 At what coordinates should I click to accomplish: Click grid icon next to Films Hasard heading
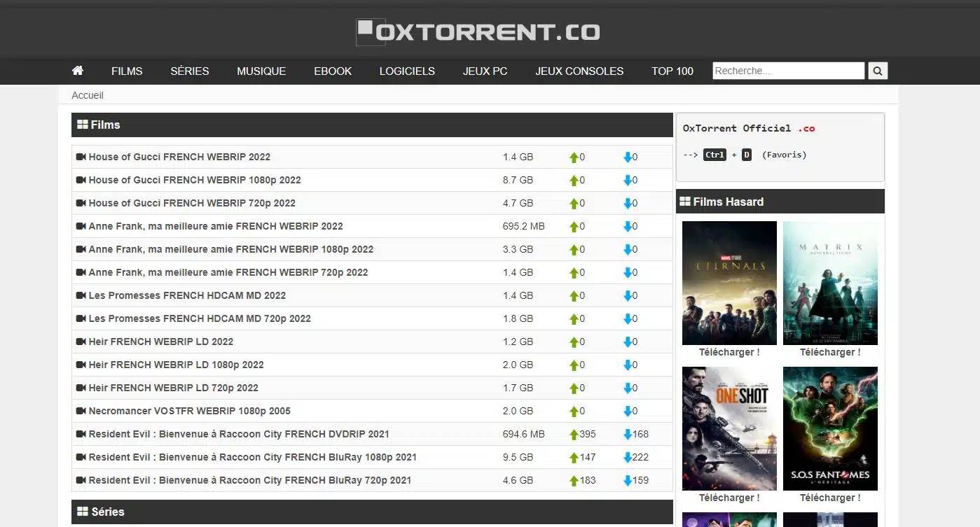click(x=685, y=202)
